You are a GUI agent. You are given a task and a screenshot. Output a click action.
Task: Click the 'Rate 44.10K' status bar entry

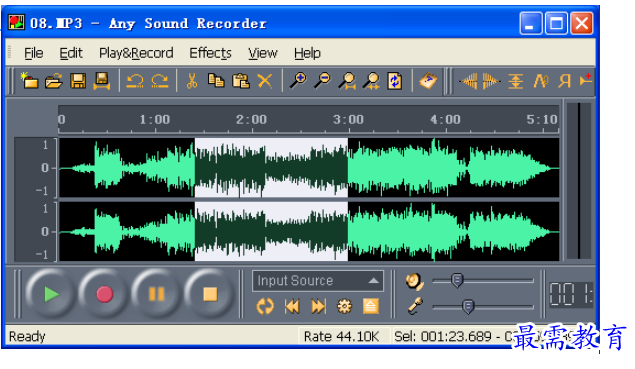pos(341,336)
